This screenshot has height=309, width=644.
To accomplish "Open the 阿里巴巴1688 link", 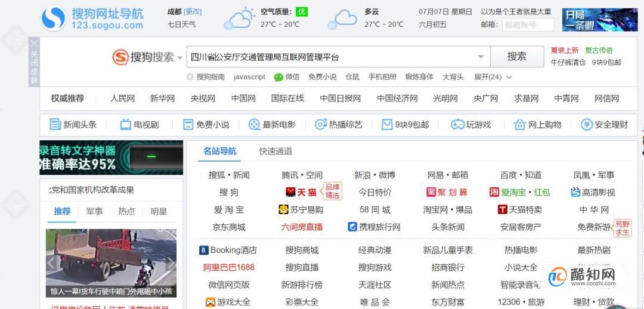I will pos(229,267).
